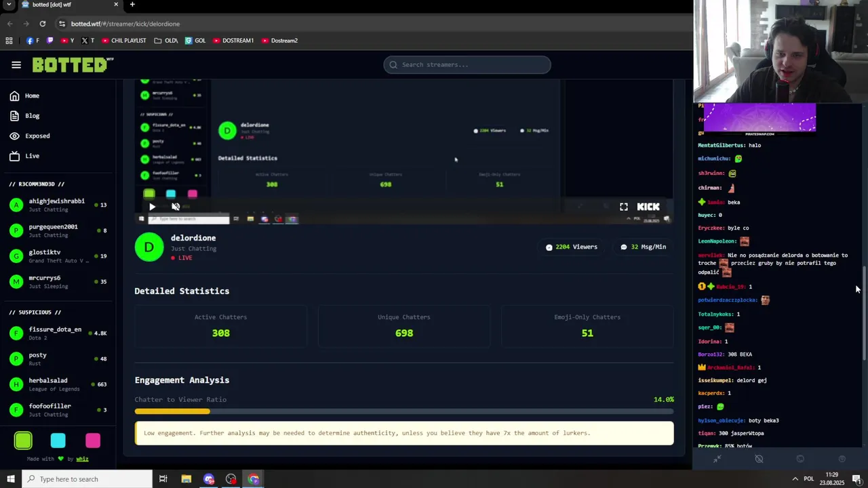The width and height of the screenshot is (868, 488).
Task: Select recommended streamer ahighjewishrabbi
Action: pyautogui.click(x=58, y=205)
